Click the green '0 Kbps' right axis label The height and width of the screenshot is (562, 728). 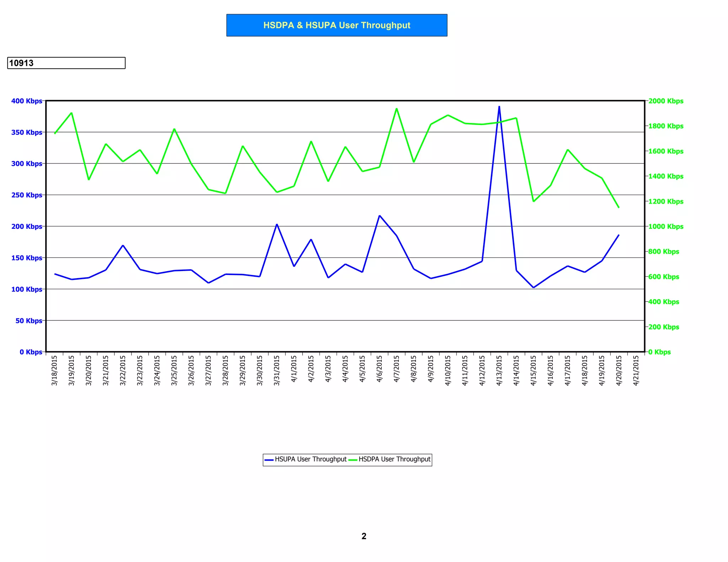click(x=660, y=352)
